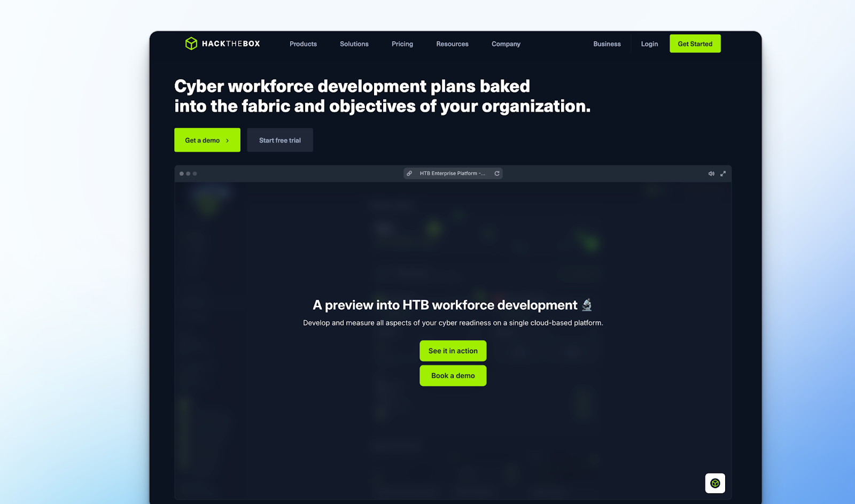Click the Login link

click(649, 44)
